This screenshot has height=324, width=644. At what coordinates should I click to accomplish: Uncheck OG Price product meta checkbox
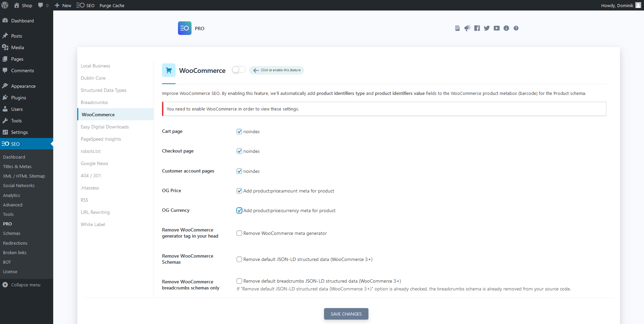239,191
